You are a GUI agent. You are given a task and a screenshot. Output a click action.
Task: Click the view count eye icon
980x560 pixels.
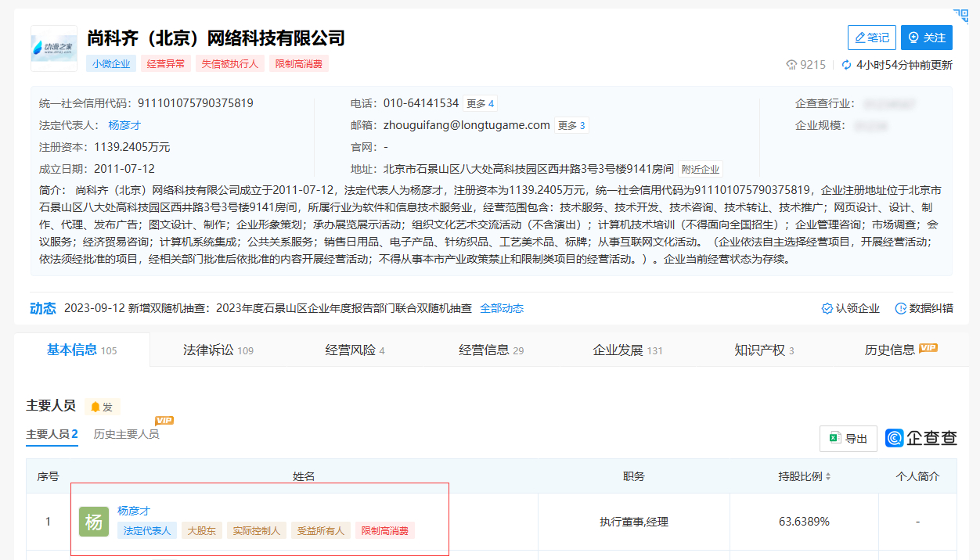[x=791, y=65]
